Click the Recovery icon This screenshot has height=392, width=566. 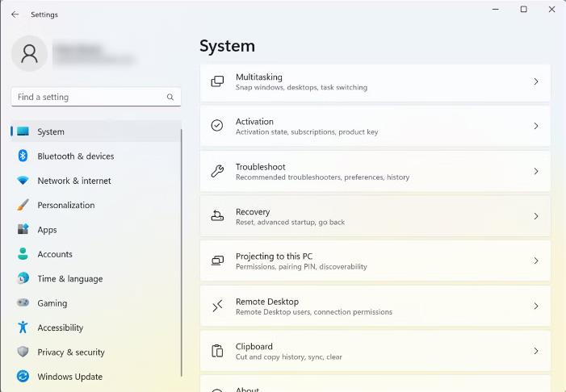point(217,215)
